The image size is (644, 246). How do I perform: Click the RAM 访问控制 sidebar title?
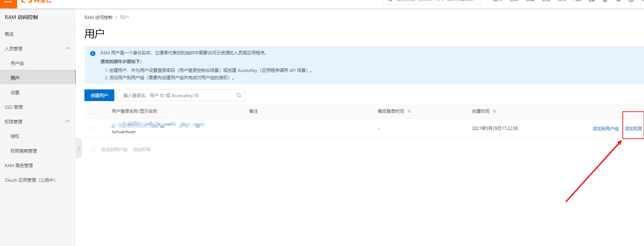(x=21, y=17)
